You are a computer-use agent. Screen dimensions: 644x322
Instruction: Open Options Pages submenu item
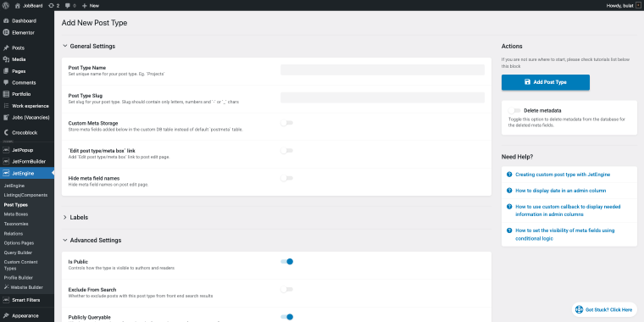tap(19, 242)
